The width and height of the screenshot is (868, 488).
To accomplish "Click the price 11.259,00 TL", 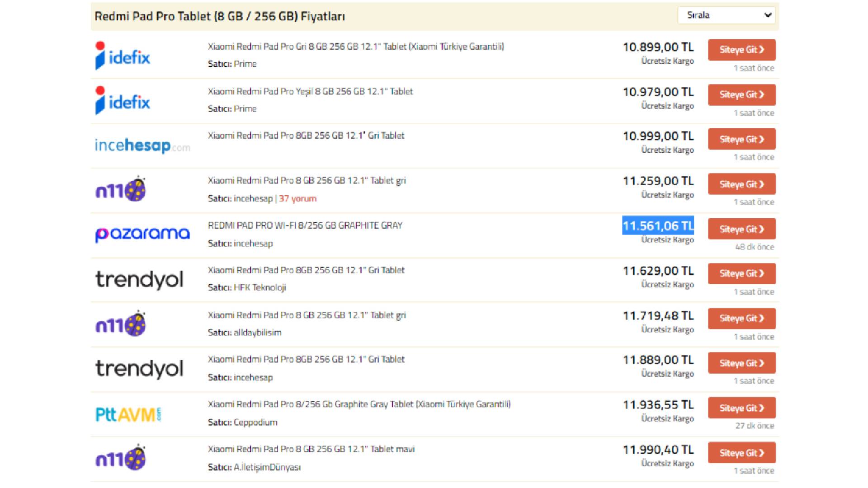I will 658,181.
